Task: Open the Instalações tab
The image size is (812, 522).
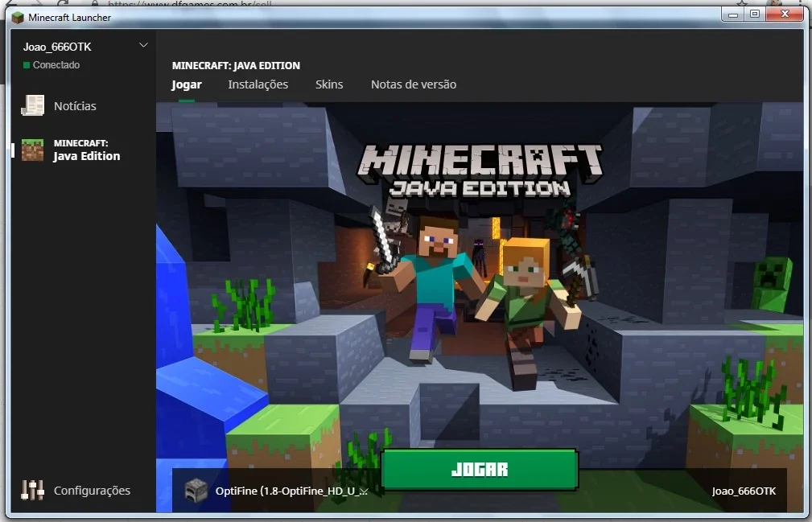Action: pos(258,84)
